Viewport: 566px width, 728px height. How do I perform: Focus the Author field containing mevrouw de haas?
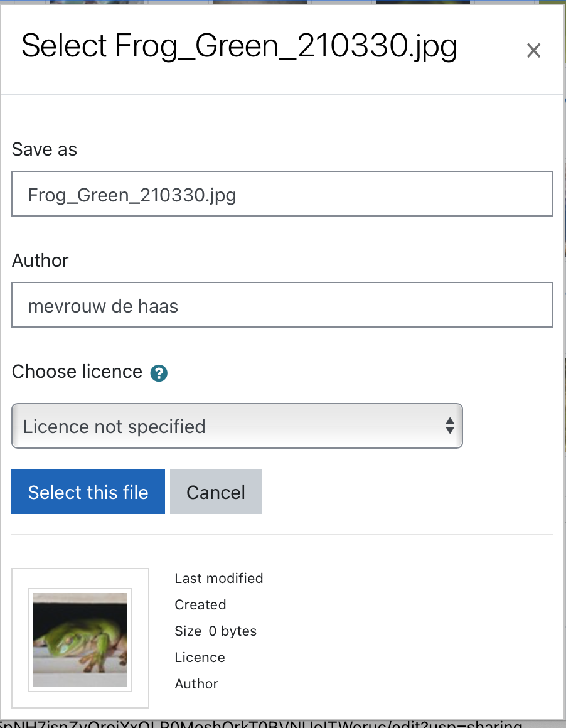(x=282, y=304)
